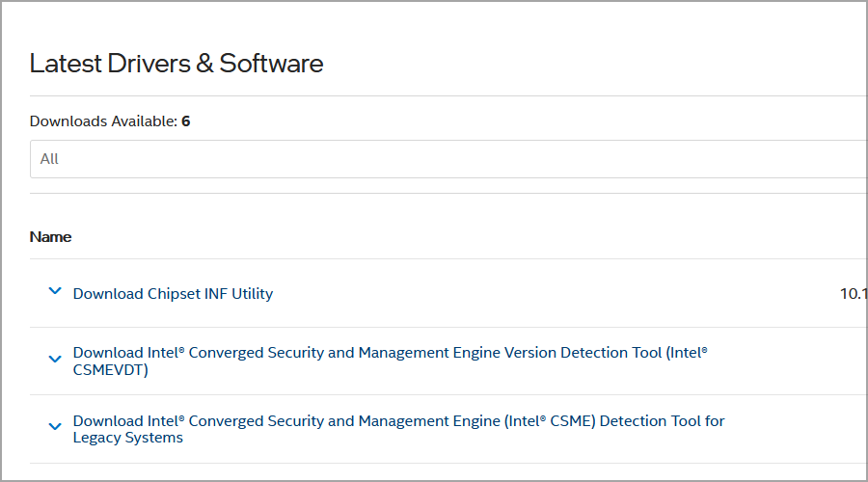Image resolution: width=868 pixels, height=482 pixels.
Task: Open the All downloads filter dropdown
Action: tap(448, 159)
